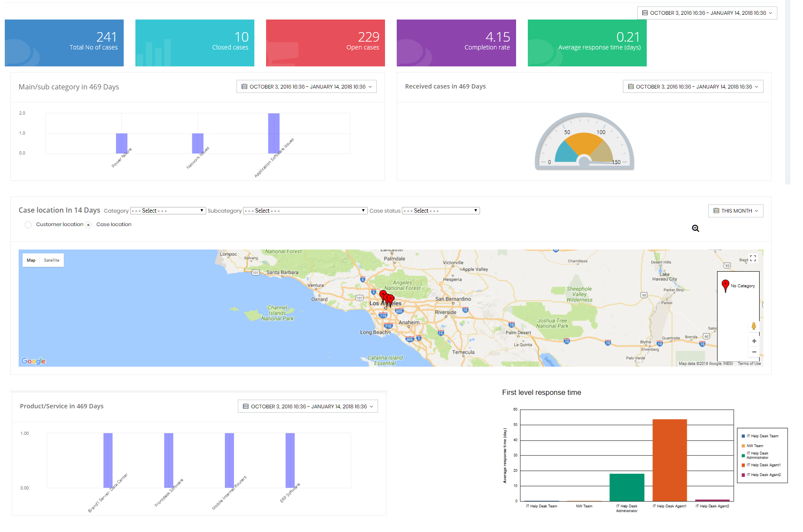Open the Google logo on the map
The height and width of the screenshot is (532, 803).
click(33, 361)
